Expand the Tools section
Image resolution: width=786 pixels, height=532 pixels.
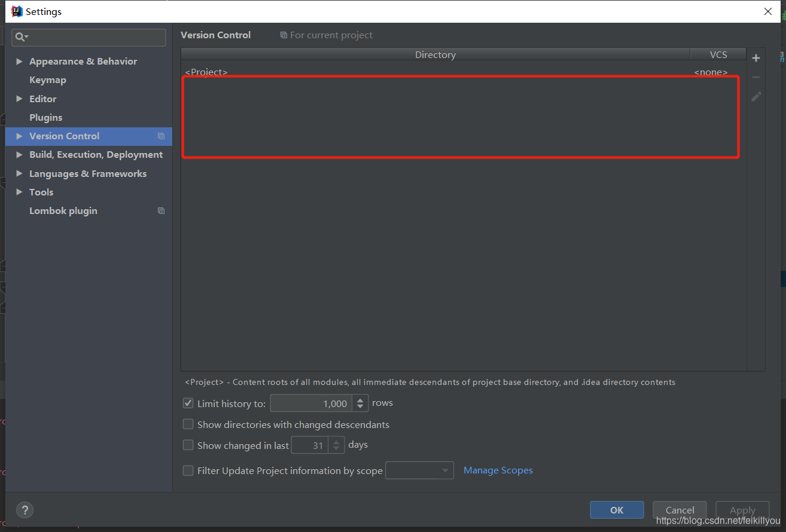pos(19,192)
